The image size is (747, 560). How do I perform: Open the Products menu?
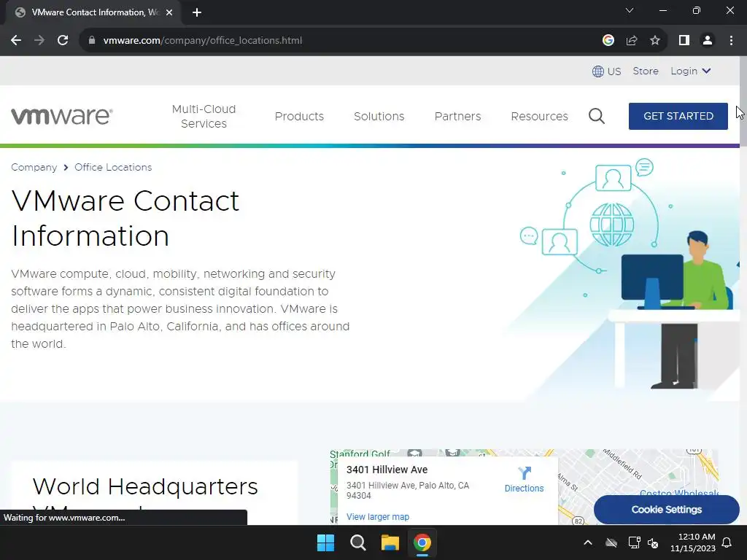coord(299,116)
